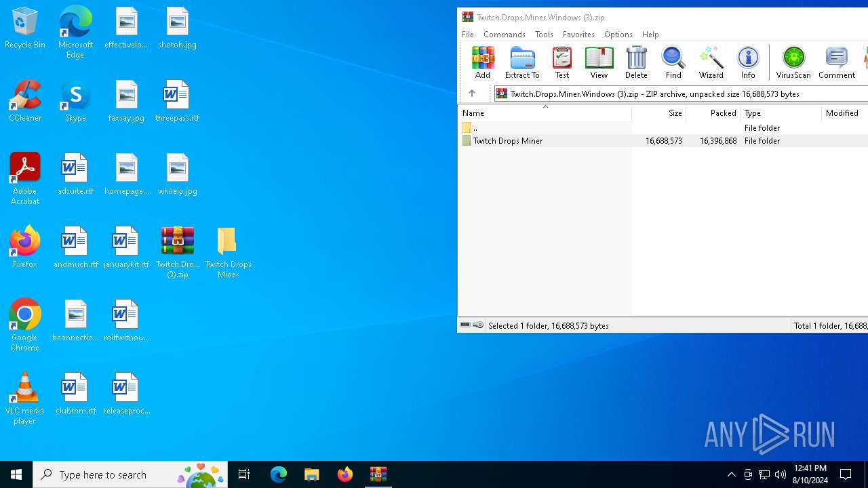Show hidden tray icons chevron
The height and width of the screenshot is (488, 868).
pos(731,474)
